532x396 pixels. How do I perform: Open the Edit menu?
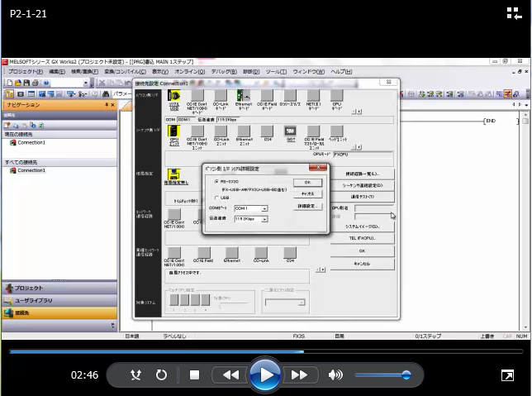pos(57,72)
